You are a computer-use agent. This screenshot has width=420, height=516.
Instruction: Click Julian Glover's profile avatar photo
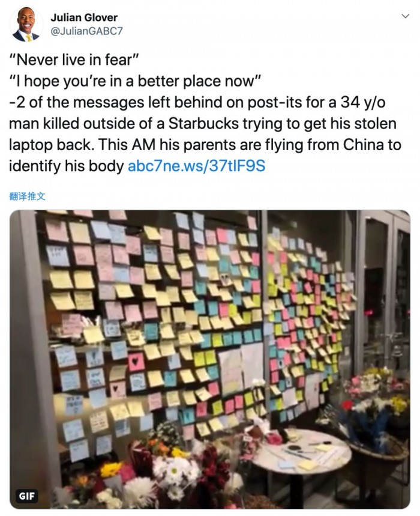coord(26,24)
